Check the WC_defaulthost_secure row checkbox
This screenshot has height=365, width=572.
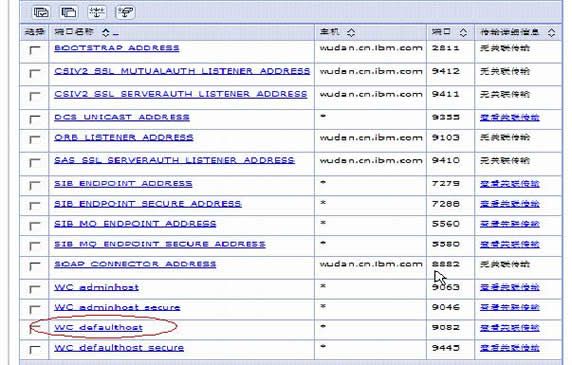[35, 349]
